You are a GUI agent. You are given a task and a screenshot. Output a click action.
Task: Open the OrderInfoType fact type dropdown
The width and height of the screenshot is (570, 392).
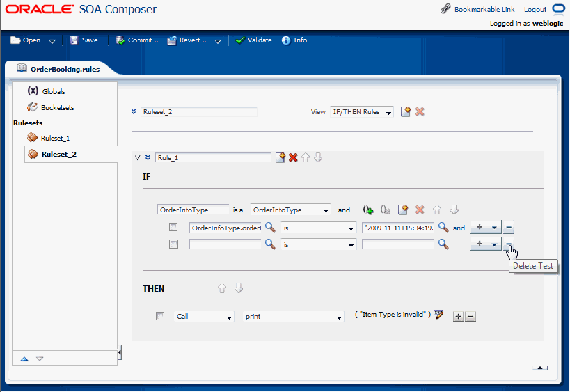[290, 210]
